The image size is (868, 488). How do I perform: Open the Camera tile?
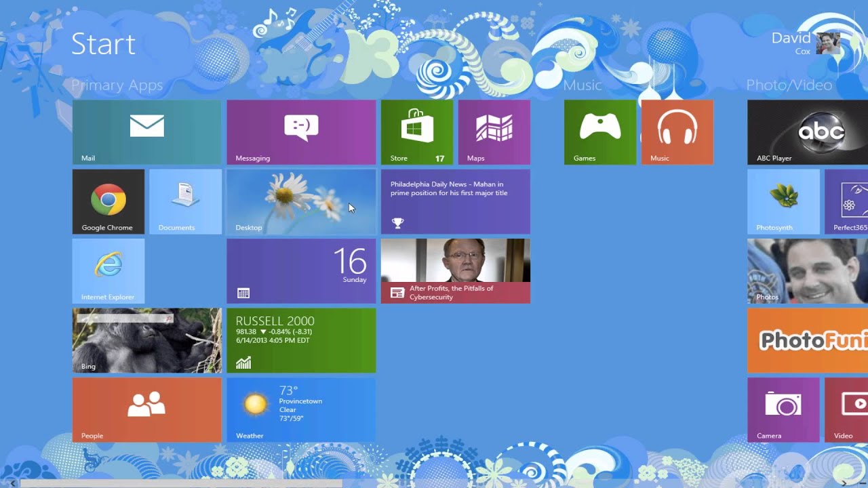(x=783, y=410)
